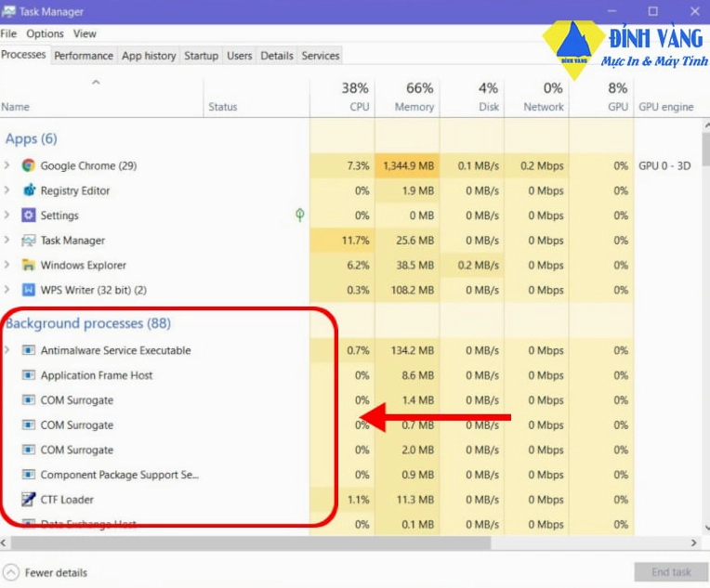Sort by the Status column header
710x588 pixels.
click(256, 98)
